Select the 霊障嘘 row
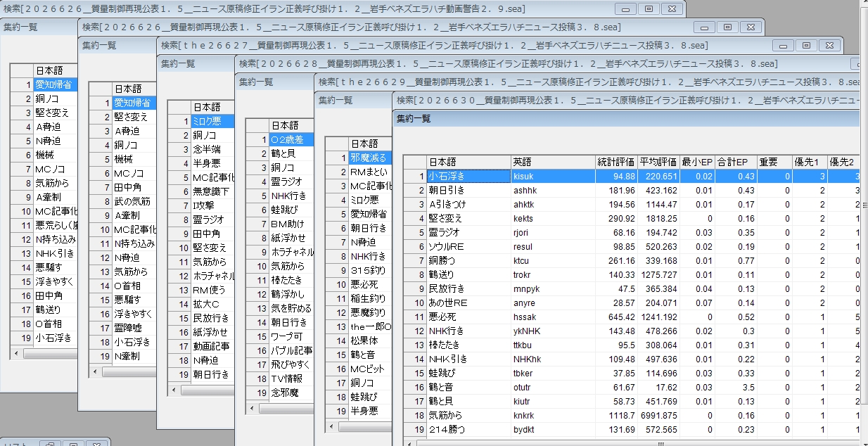Viewport: 868px width, 446px height. 134,328
